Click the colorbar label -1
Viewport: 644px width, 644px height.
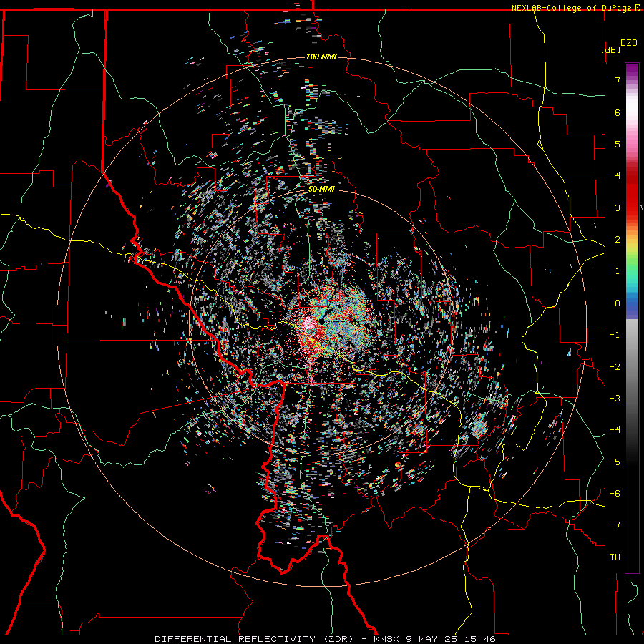coord(615,335)
